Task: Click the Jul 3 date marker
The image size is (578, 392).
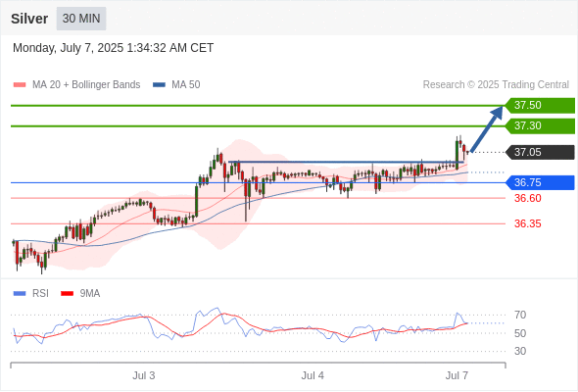Action: click(x=144, y=375)
